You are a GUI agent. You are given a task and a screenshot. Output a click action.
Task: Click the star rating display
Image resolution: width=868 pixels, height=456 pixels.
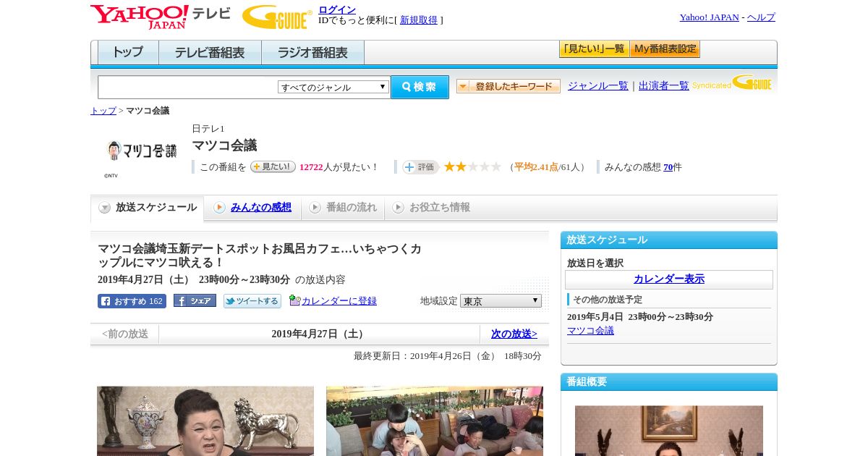pos(472,167)
